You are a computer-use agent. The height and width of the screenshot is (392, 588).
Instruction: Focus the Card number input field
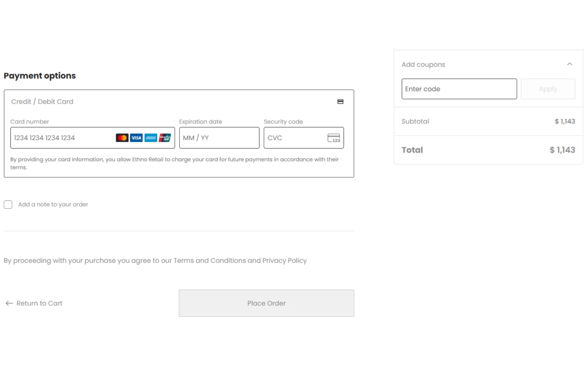point(61,138)
